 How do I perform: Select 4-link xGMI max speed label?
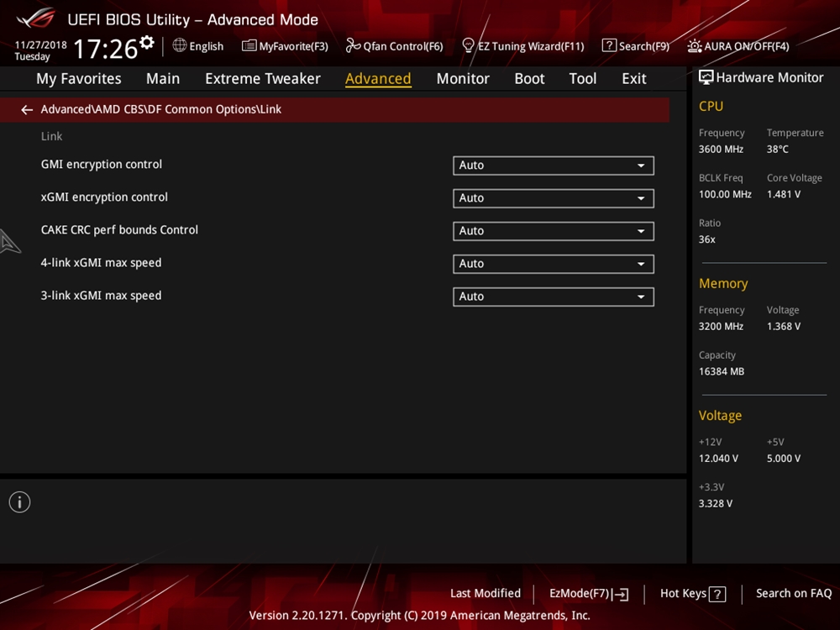101,263
